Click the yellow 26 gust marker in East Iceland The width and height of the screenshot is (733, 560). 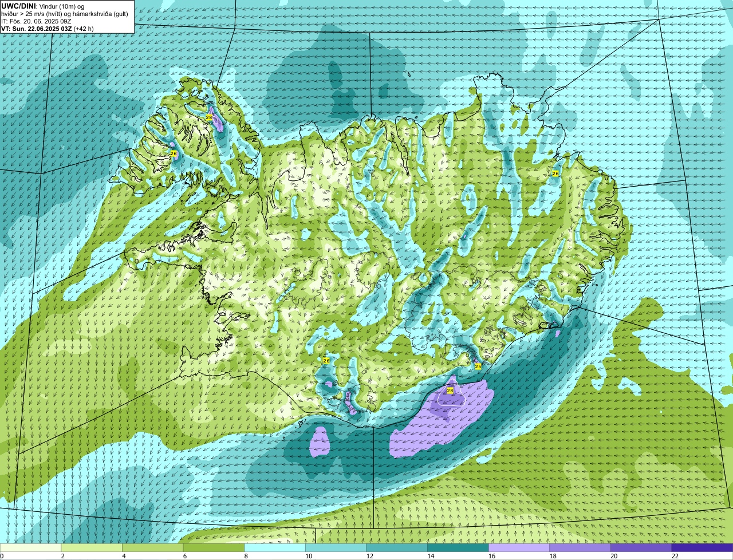(555, 173)
